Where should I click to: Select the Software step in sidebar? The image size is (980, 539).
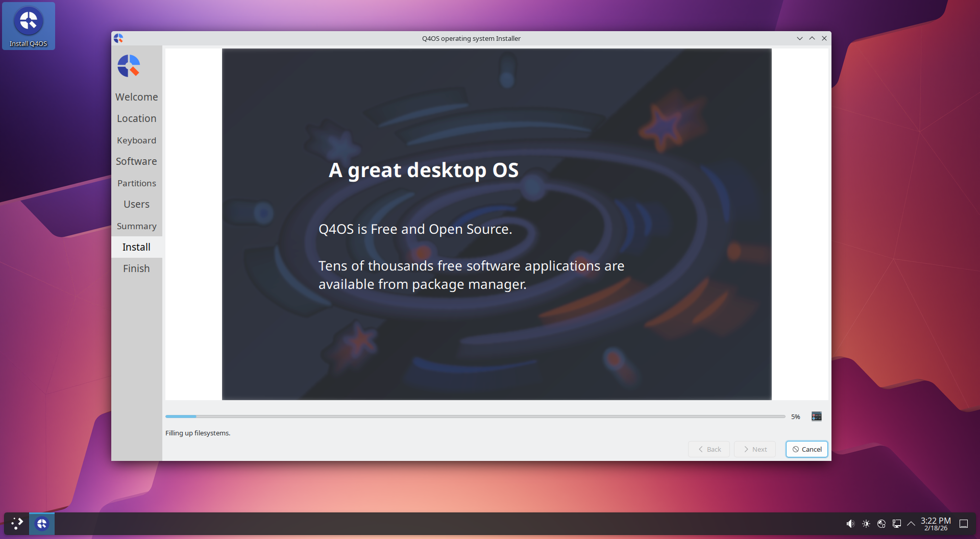point(137,161)
